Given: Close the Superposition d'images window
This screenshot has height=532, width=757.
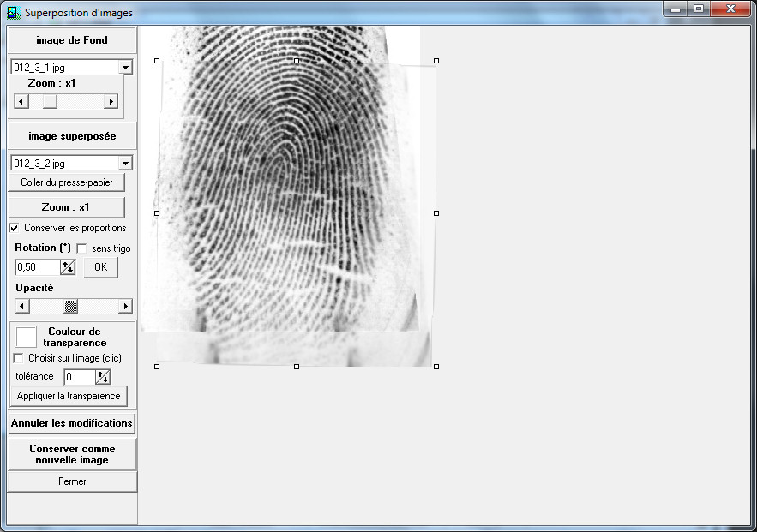Looking at the screenshot, I should [x=730, y=9].
